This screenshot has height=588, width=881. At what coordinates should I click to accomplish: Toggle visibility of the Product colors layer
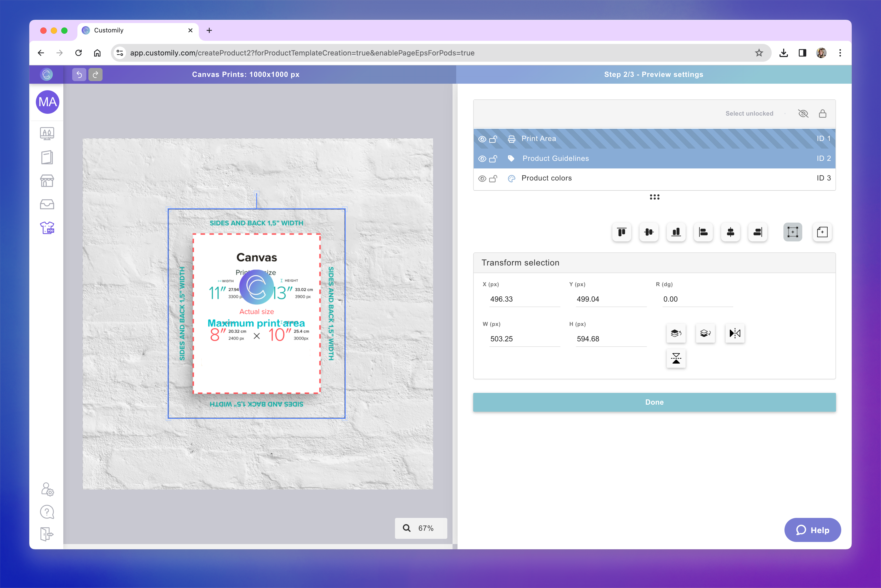tap(482, 178)
